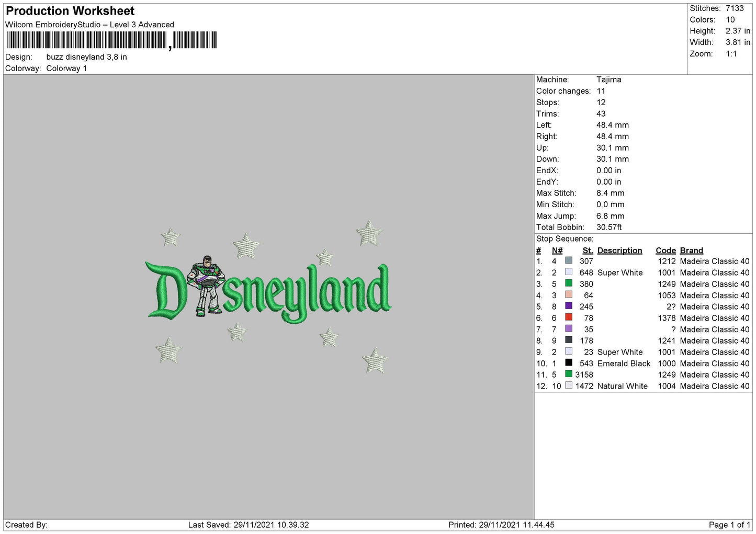Click the green swatch in the 380-stitch row
This screenshot has height=534, width=756.
(569, 283)
